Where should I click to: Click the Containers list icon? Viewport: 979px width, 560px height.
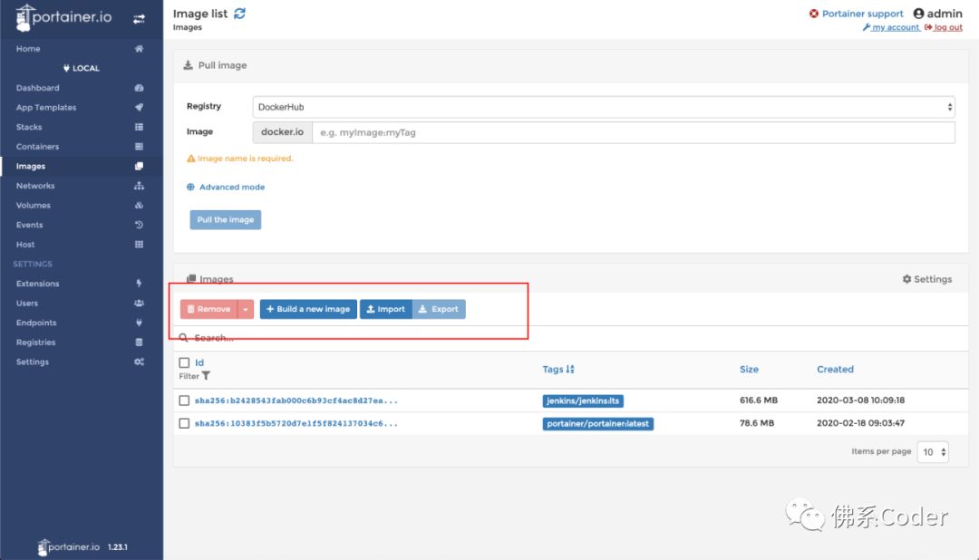[139, 147]
